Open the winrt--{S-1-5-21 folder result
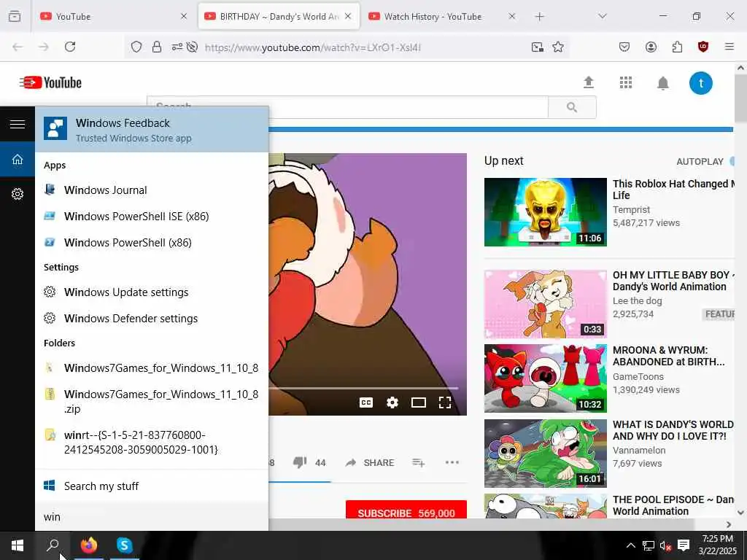747x560 pixels. 152,442
